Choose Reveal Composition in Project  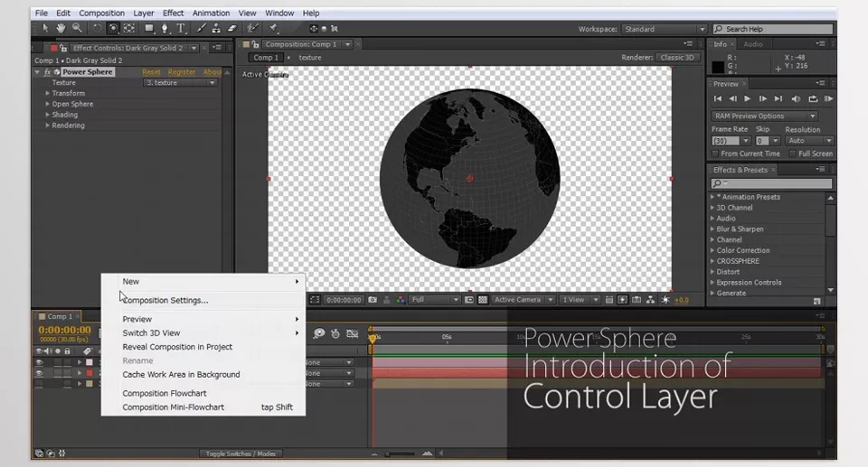(177, 347)
